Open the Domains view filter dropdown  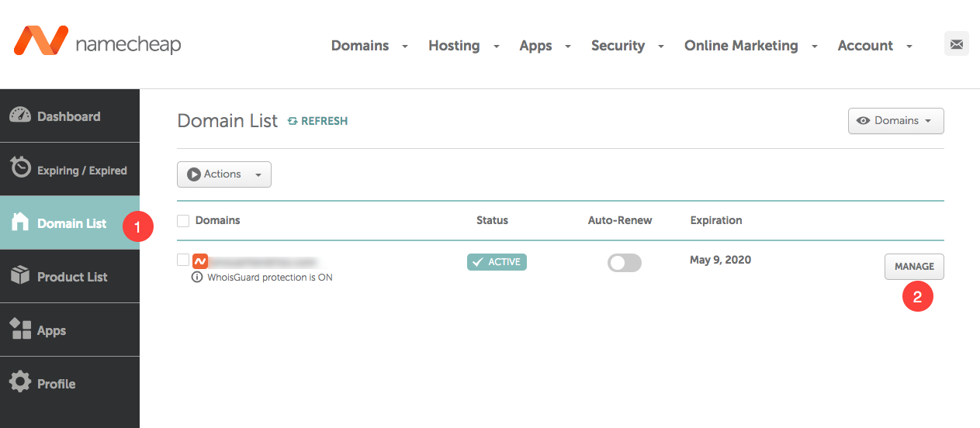coord(896,121)
